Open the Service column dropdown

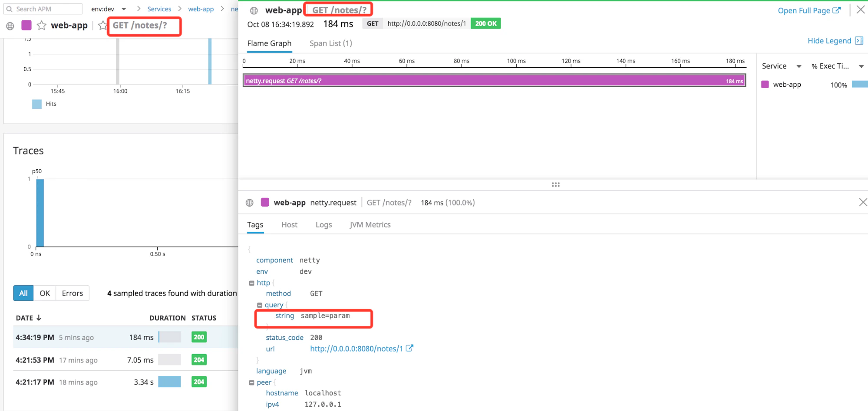799,66
